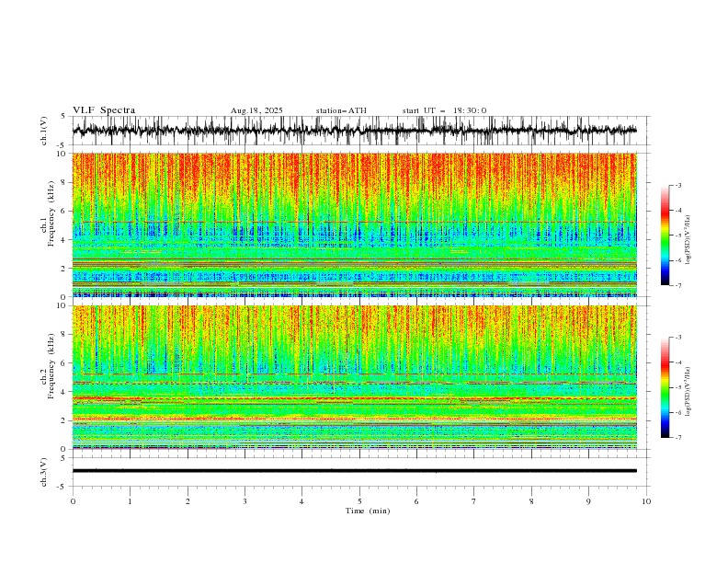The image size is (728, 563).
Task: Click the ch.2 "Frequency (kHz)" axis label
Action: [51, 366]
